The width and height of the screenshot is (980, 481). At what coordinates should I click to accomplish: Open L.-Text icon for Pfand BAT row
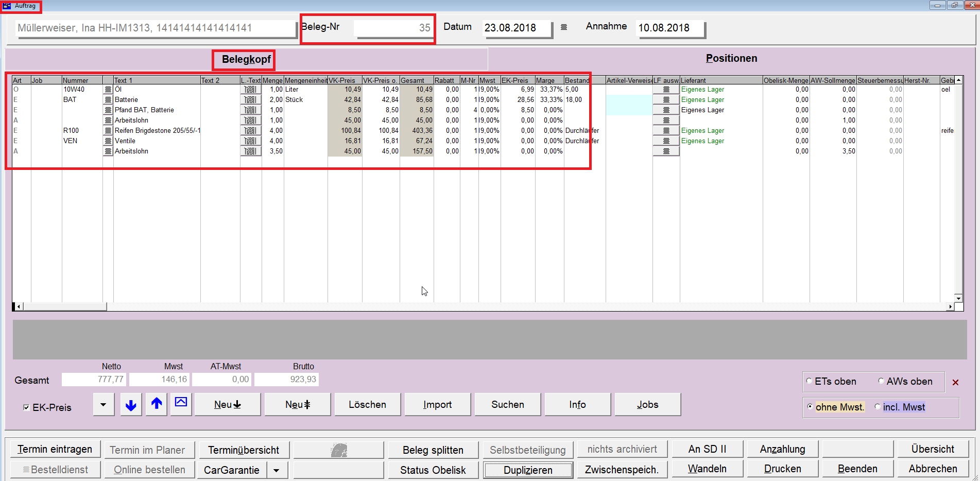click(x=250, y=110)
